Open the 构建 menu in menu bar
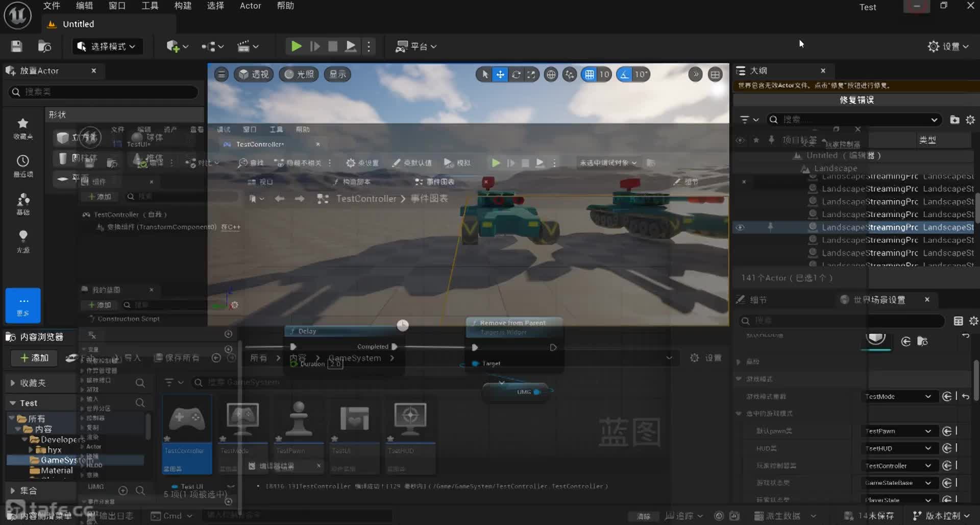This screenshot has width=980, height=525. click(182, 6)
